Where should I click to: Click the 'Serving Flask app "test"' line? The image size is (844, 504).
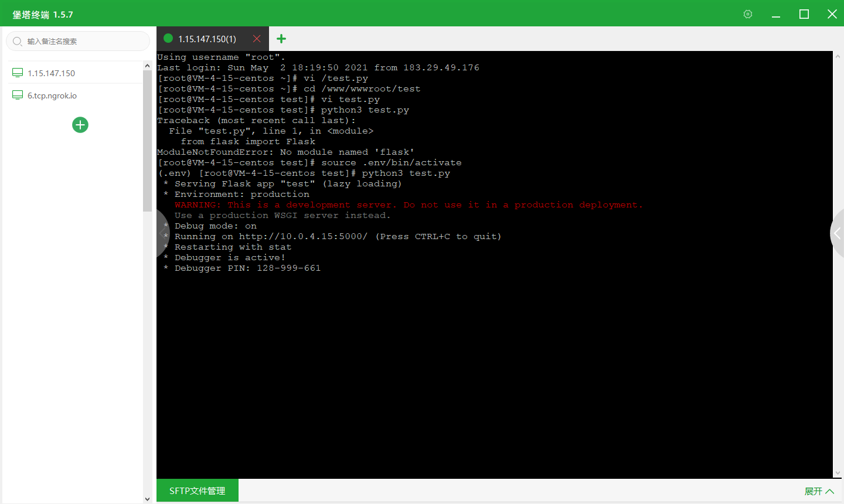coord(283,184)
